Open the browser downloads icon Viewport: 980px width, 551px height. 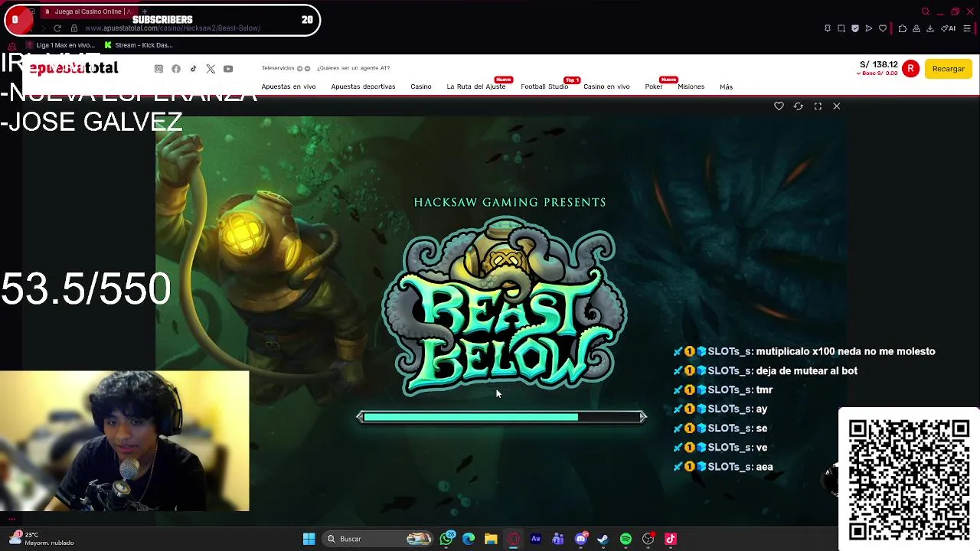930,28
